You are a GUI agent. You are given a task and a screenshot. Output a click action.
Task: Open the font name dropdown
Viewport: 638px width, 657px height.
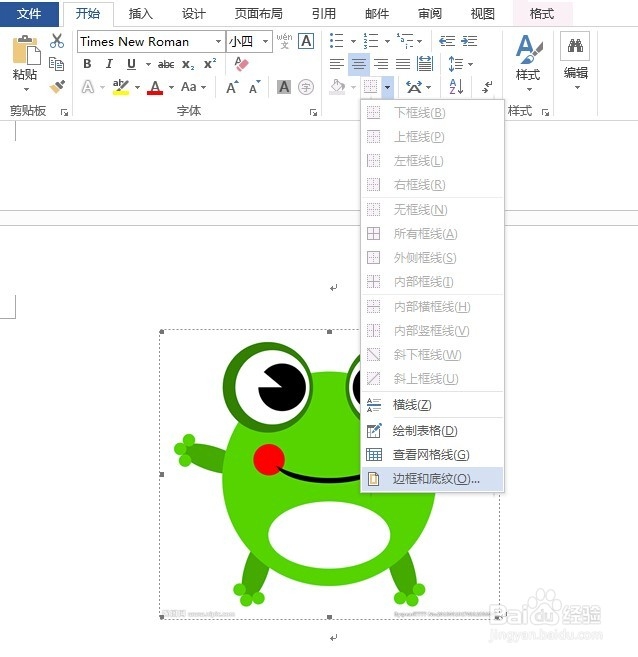(218, 41)
